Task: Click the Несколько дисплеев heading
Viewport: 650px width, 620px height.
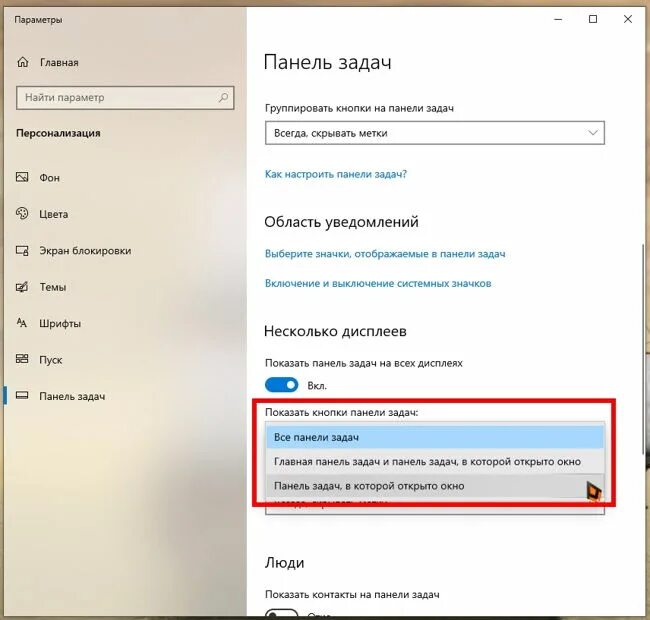Action: point(335,332)
